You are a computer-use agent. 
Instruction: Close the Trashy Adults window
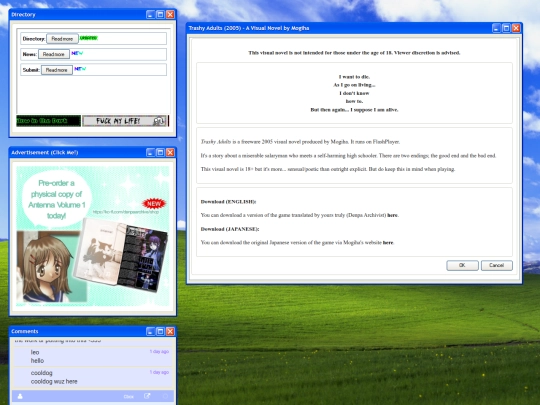click(x=516, y=28)
